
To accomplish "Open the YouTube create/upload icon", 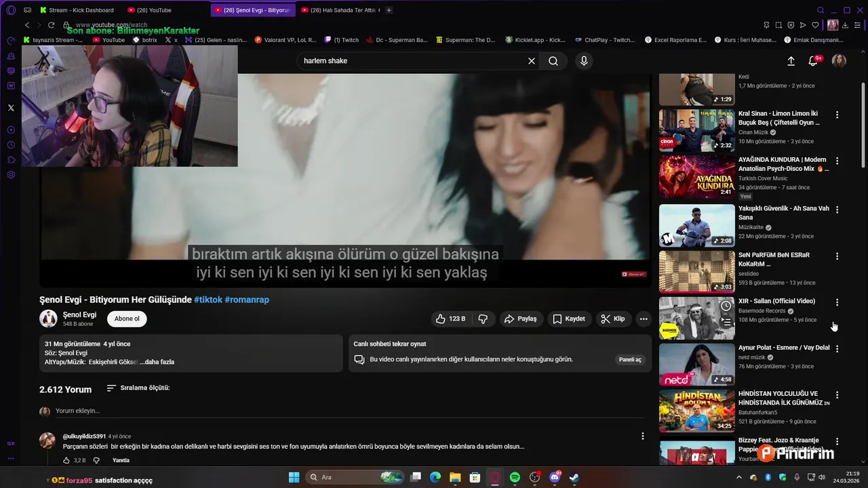I will [791, 61].
